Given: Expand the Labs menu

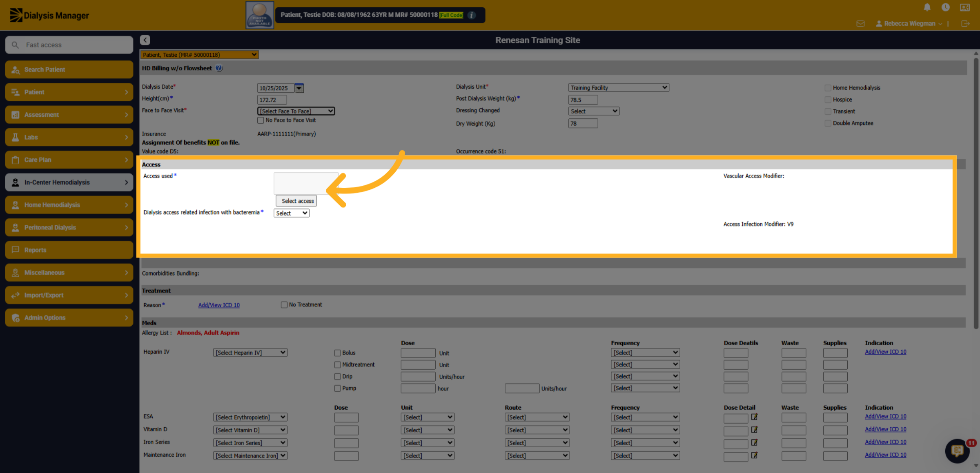Looking at the screenshot, I should 69,137.
